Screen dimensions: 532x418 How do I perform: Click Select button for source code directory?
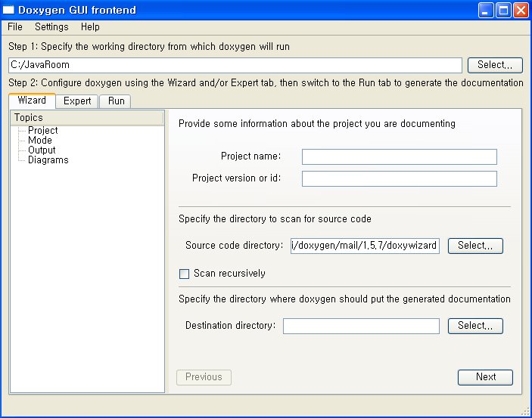pos(475,246)
